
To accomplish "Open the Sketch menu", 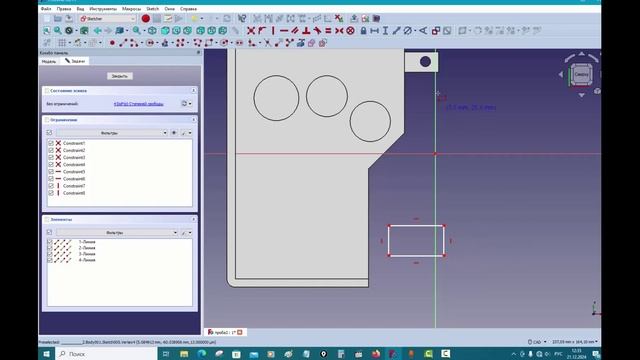I will [x=153, y=9].
